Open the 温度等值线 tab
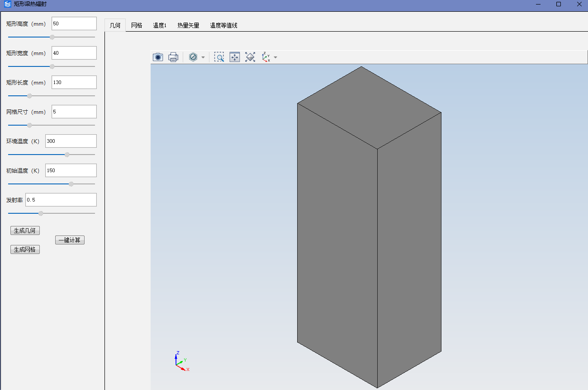 pos(223,25)
